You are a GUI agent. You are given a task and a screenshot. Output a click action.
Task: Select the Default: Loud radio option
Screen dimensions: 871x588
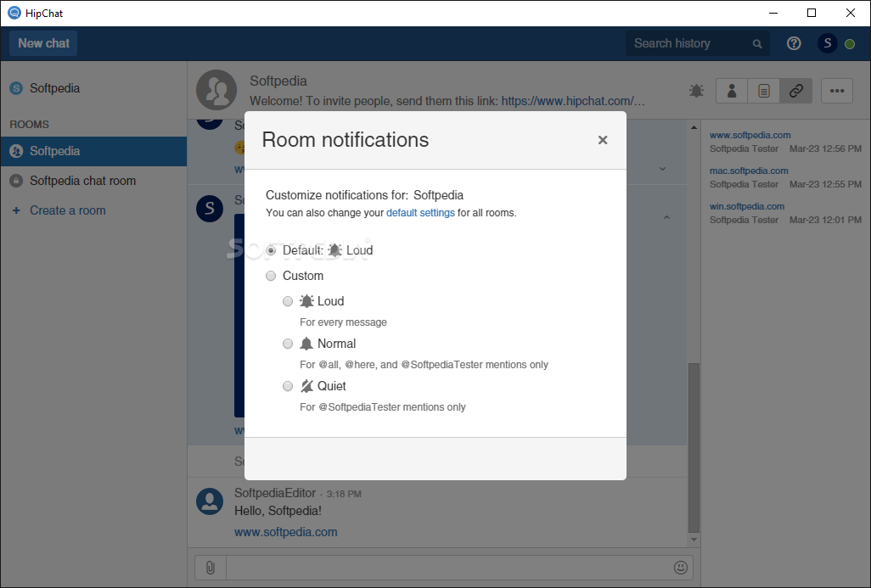pos(271,250)
